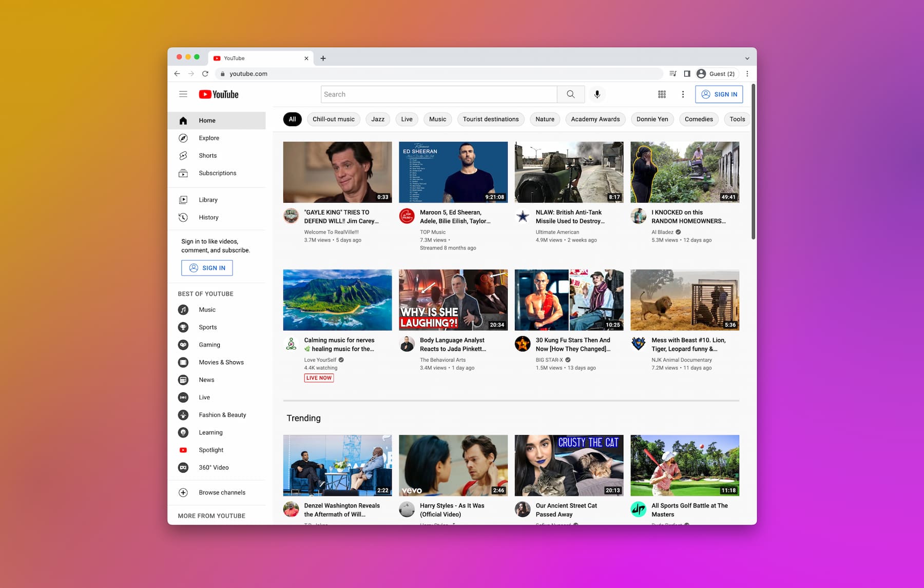Select the All filter chip
The image size is (924, 588).
(292, 119)
